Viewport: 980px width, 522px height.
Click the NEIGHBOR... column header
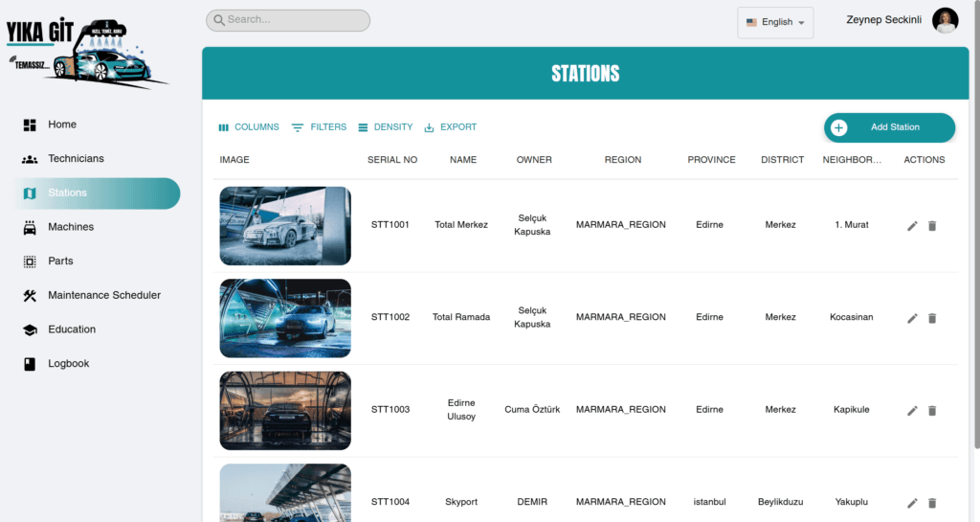[852, 160]
